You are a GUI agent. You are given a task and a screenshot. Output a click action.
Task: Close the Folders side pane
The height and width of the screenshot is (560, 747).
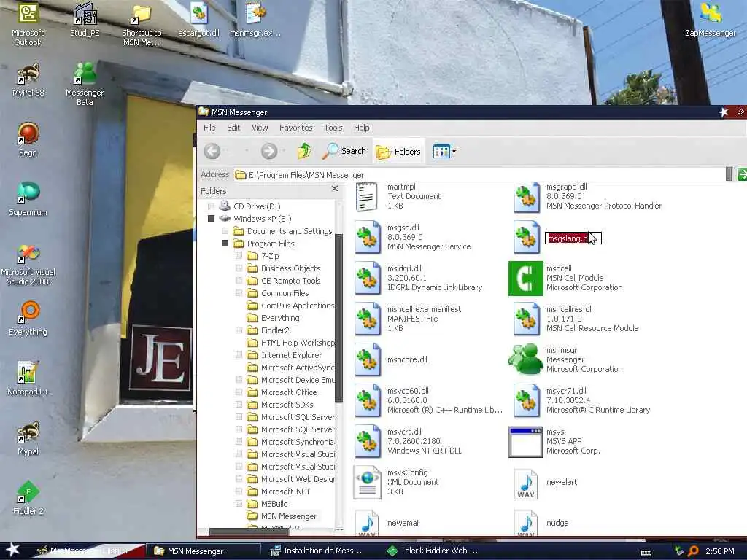pyautogui.click(x=335, y=189)
